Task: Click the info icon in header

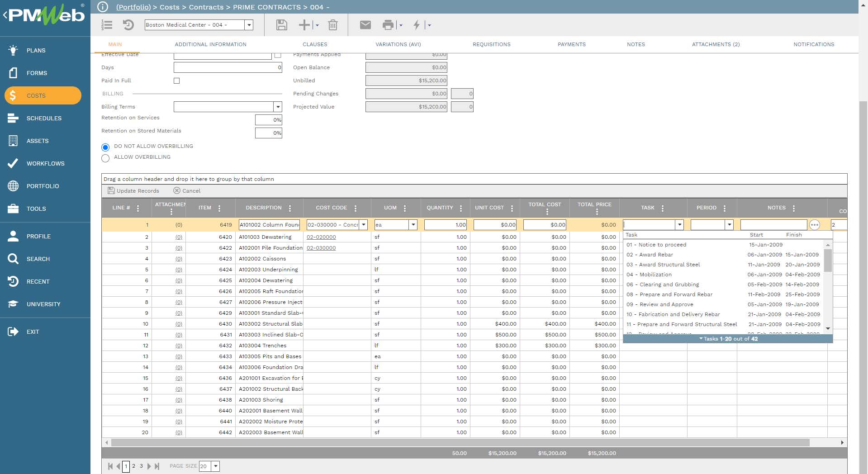Action: (x=103, y=7)
